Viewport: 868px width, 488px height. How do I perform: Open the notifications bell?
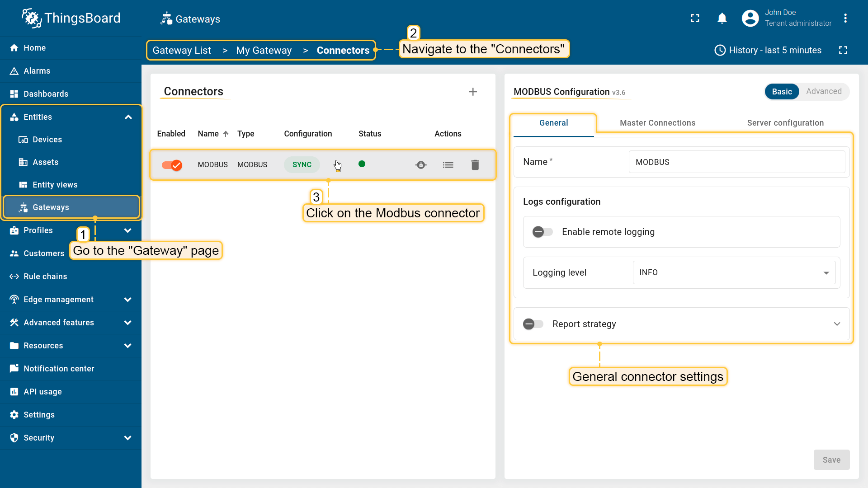(722, 19)
